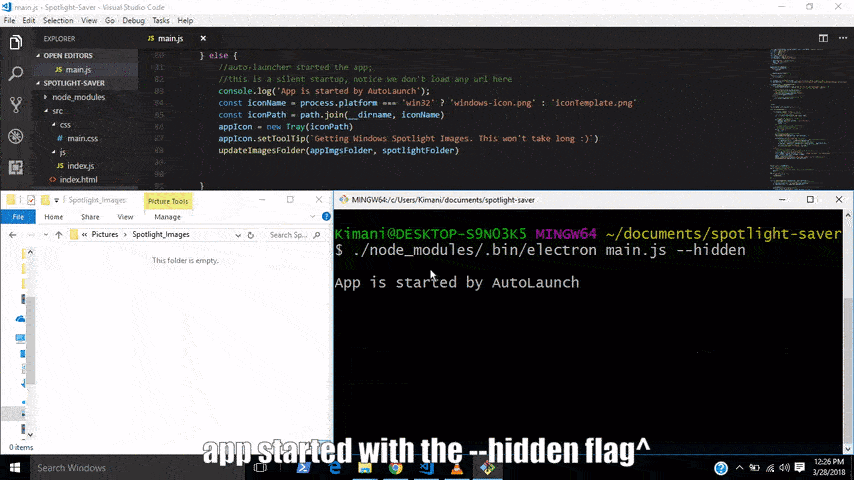Open the VS Code Explorer view
Screen dimensions: 854x480
click(x=15, y=42)
